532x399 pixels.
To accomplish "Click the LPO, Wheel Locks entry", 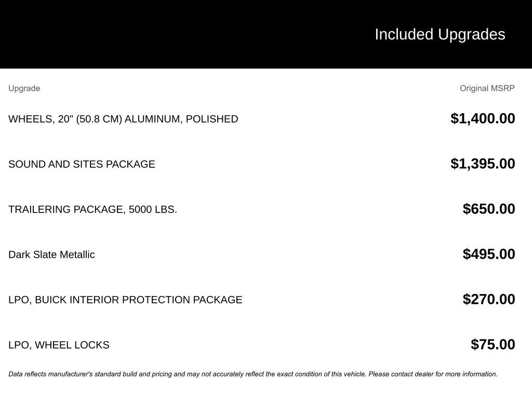I will point(59,345).
